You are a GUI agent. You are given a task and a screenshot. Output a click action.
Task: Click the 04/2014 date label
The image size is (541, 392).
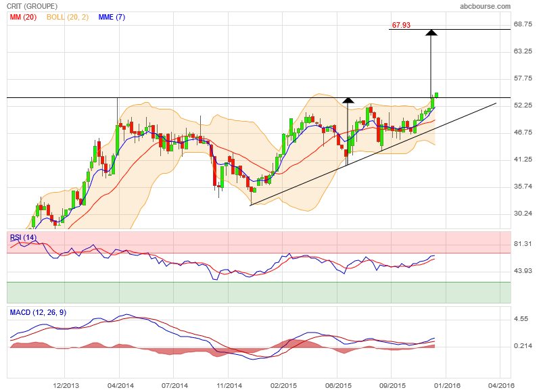tap(120, 385)
